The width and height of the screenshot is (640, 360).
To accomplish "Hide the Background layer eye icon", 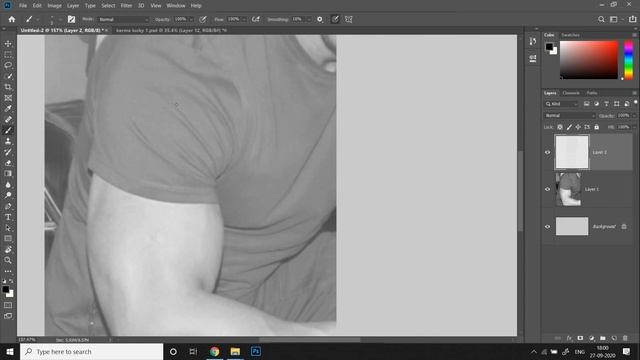I will [548, 227].
